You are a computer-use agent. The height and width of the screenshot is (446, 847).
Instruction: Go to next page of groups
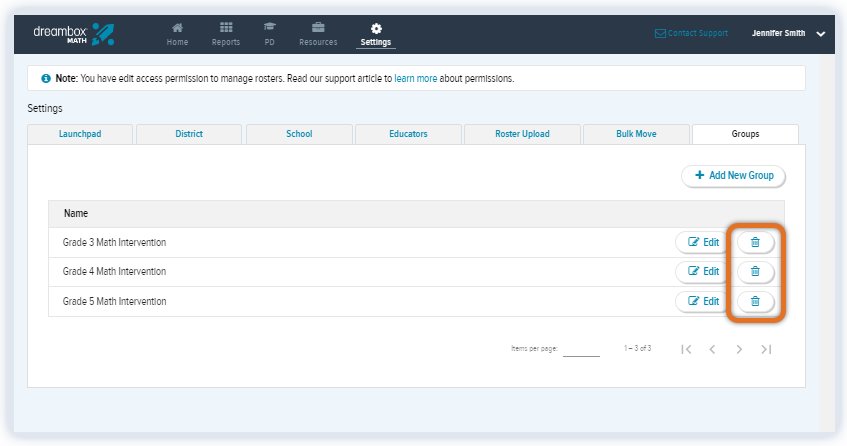click(x=739, y=349)
